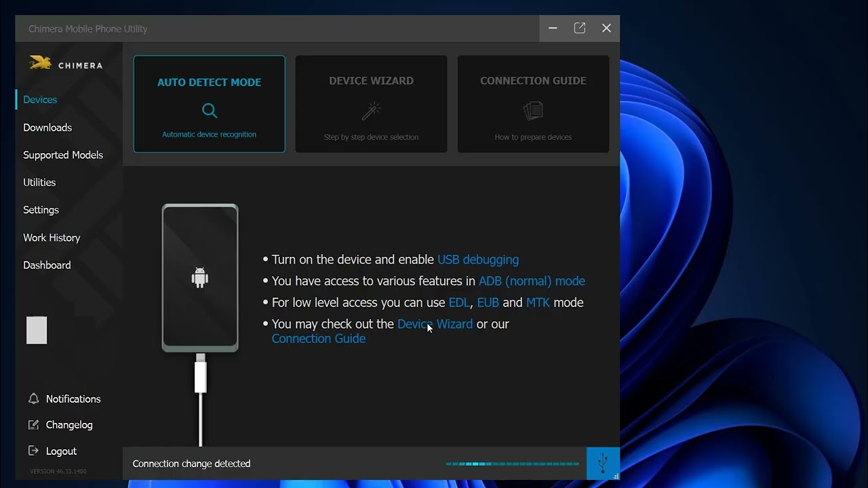Follow the Connection Guide text link

(319, 339)
